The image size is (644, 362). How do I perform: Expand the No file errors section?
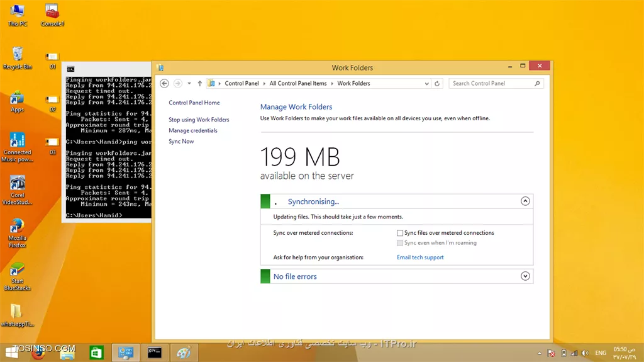tap(525, 276)
